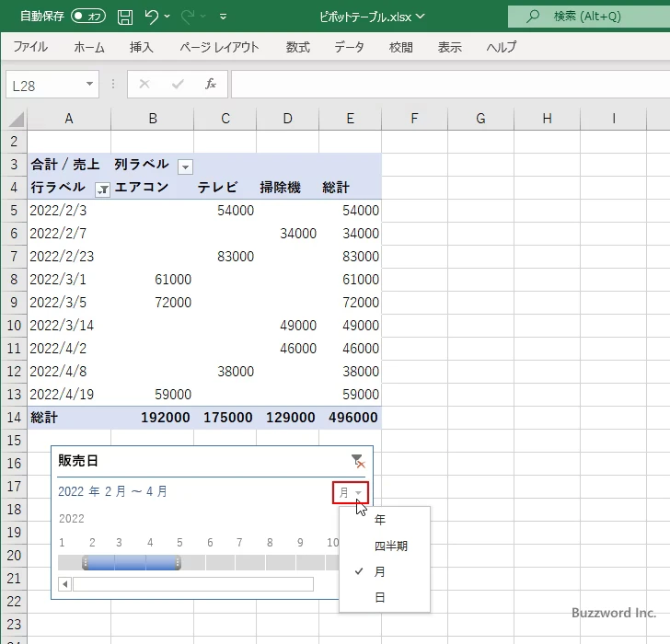Switch to the 数式 tab
670x644 pixels.
(298, 47)
